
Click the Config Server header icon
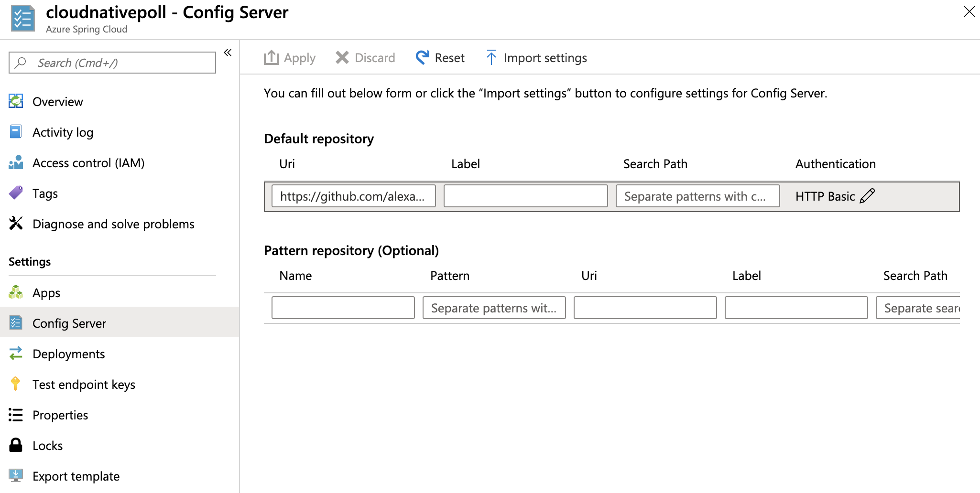point(22,18)
